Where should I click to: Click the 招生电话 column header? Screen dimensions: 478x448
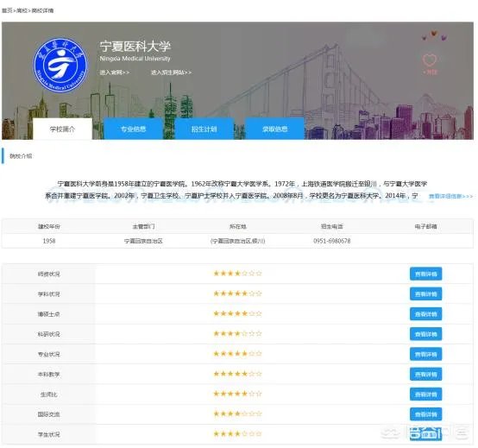[x=331, y=227]
